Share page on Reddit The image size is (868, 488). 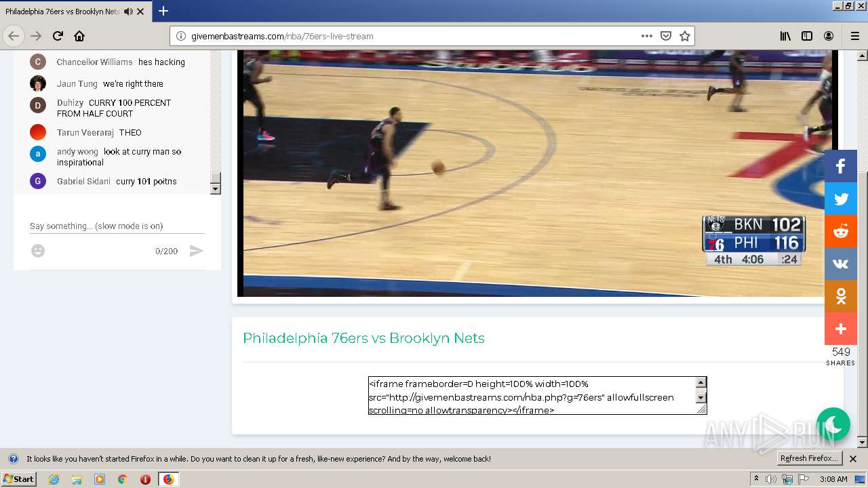841,231
